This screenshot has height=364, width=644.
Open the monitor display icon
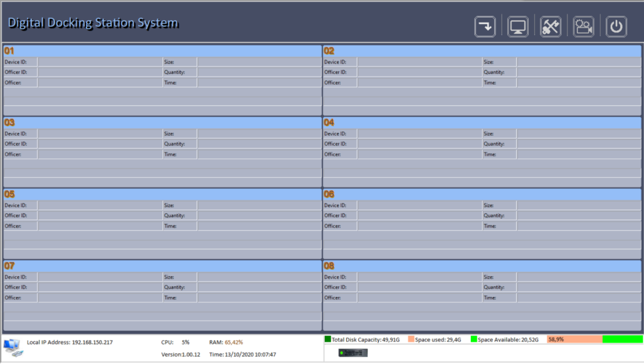pos(517,26)
